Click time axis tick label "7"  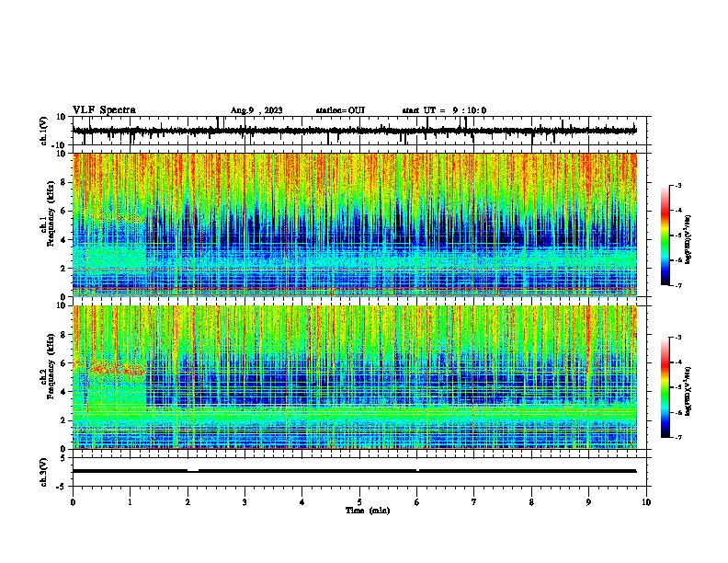pyautogui.click(x=474, y=501)
